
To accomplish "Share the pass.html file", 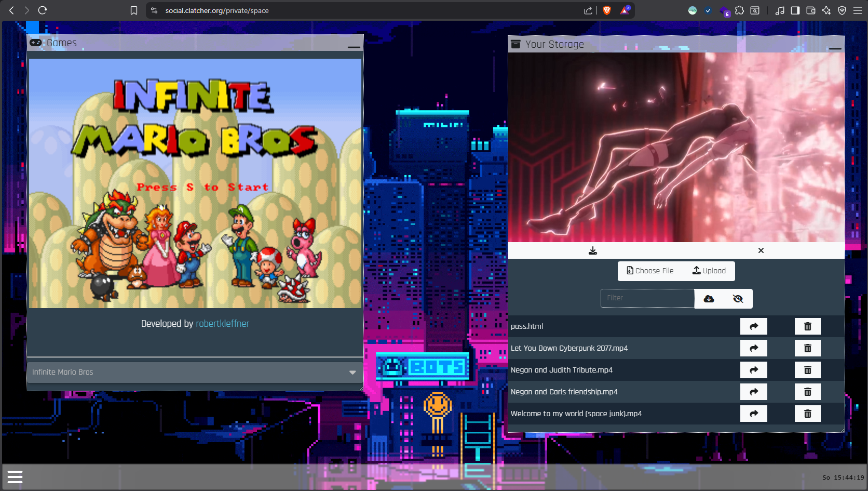I will pos(754,326).
